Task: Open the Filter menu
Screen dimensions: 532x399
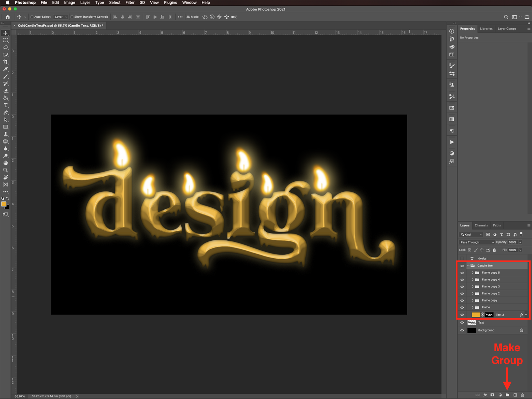Action: [x=130, y=2]
